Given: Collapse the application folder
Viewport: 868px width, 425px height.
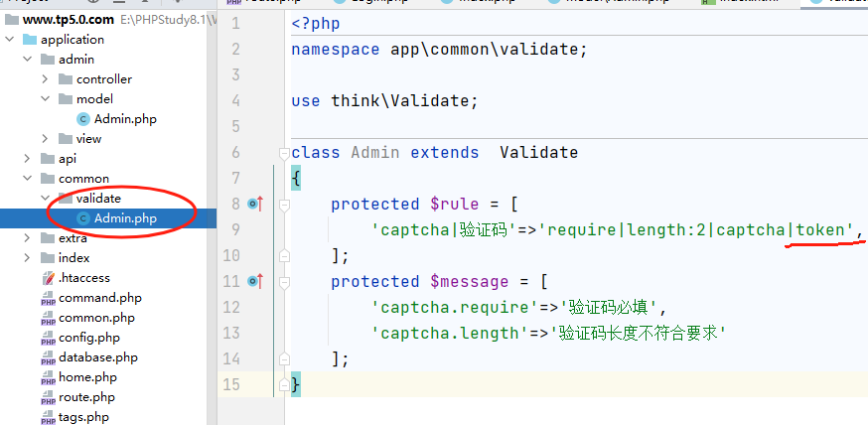Looking at the screenshot, I should pos(10,40).
